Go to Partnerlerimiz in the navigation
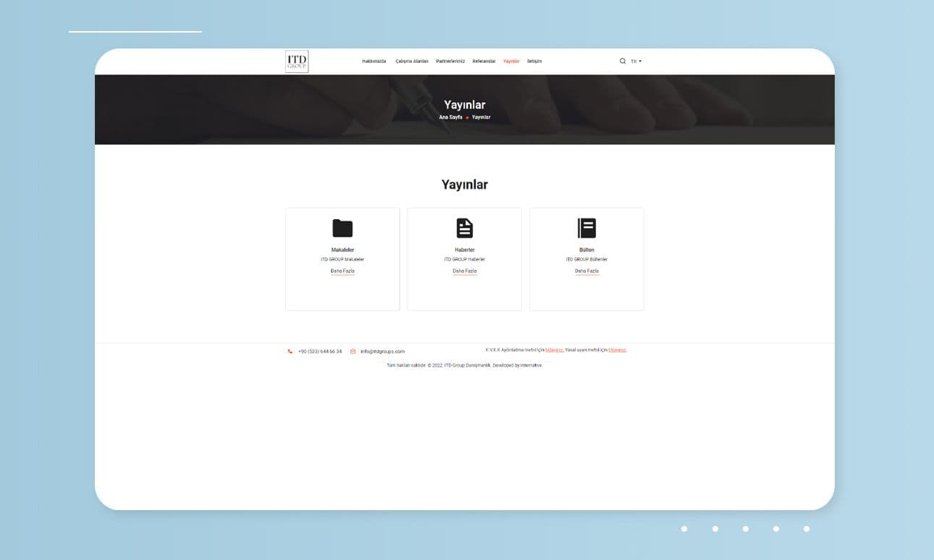This screenshot has height=560, width=934. pos(450,61)
